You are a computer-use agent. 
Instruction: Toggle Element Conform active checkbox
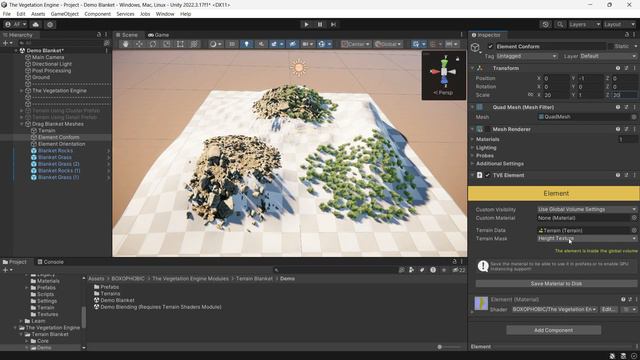tap(490, 47)
